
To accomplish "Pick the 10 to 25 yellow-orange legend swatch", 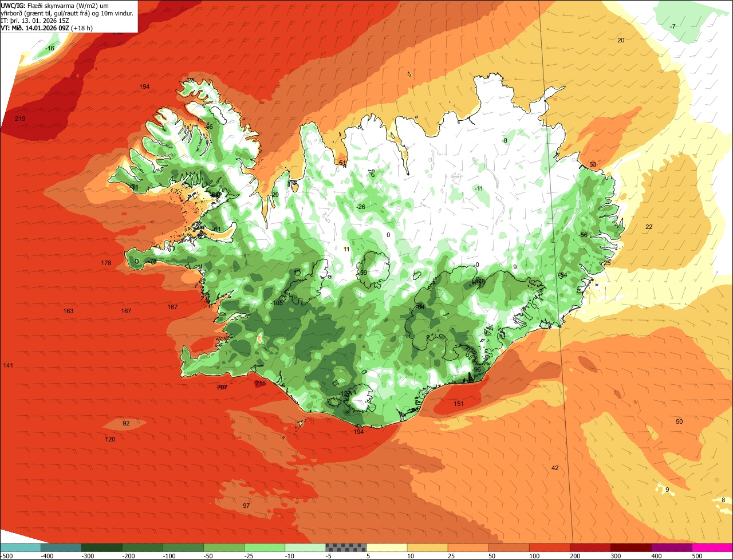I will (427, 547).
